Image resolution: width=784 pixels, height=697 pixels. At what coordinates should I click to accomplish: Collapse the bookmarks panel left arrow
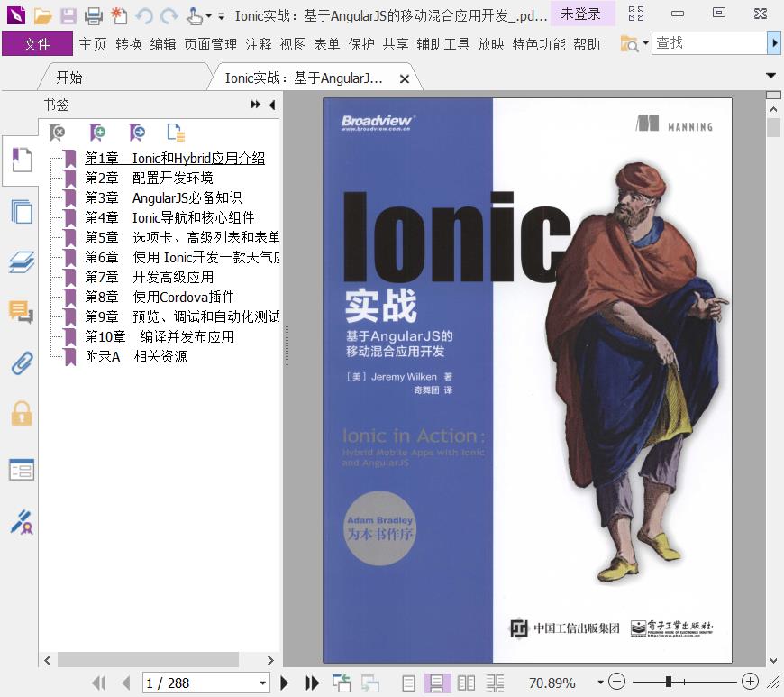pos(272,105)
